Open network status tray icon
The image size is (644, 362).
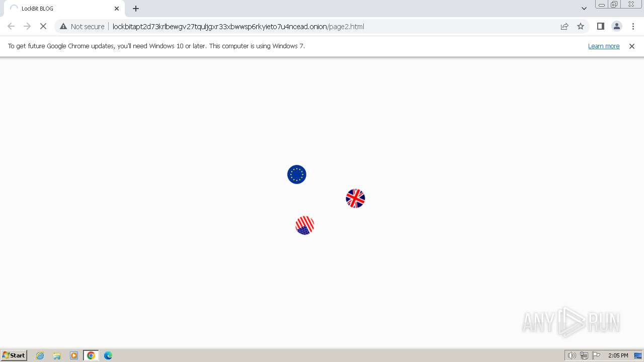click(x=584, y=355)
